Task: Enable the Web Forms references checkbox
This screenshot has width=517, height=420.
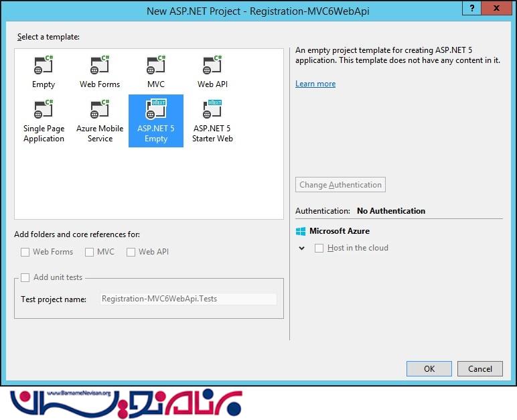Action: point(25,252)
